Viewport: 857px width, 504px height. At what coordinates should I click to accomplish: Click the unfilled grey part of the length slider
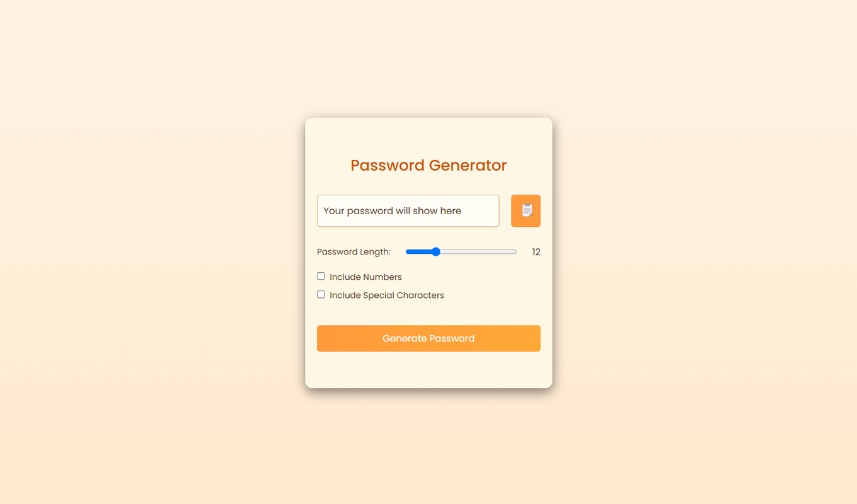tap(479, 251)
